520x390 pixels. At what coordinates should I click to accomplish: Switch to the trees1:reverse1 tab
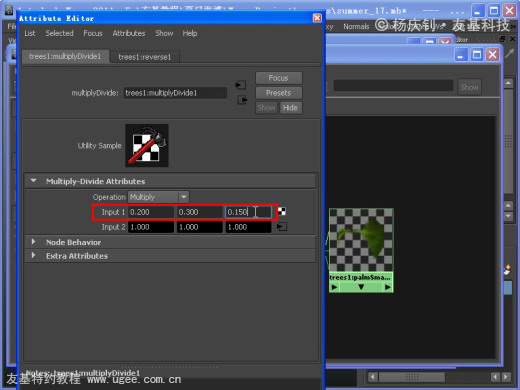tap(145, 57)
